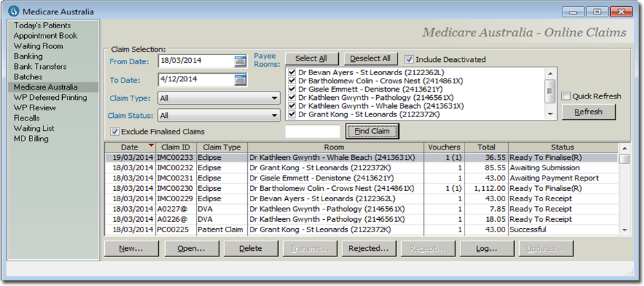Open the From Date calendar picker

[240, 61]
